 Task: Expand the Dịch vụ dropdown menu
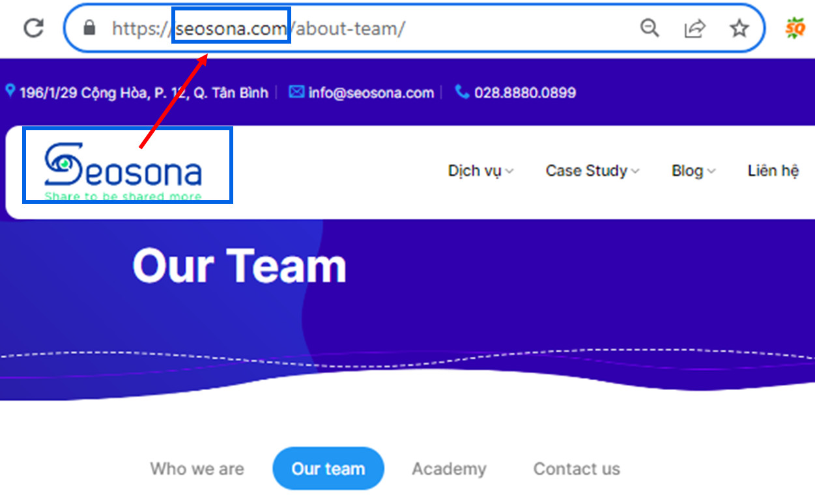pyautogui.click(x=481, y=171)
